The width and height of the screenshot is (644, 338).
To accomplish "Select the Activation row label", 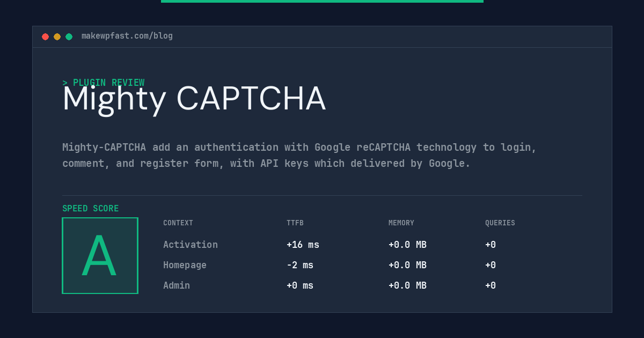I will [x=191, y=245].
